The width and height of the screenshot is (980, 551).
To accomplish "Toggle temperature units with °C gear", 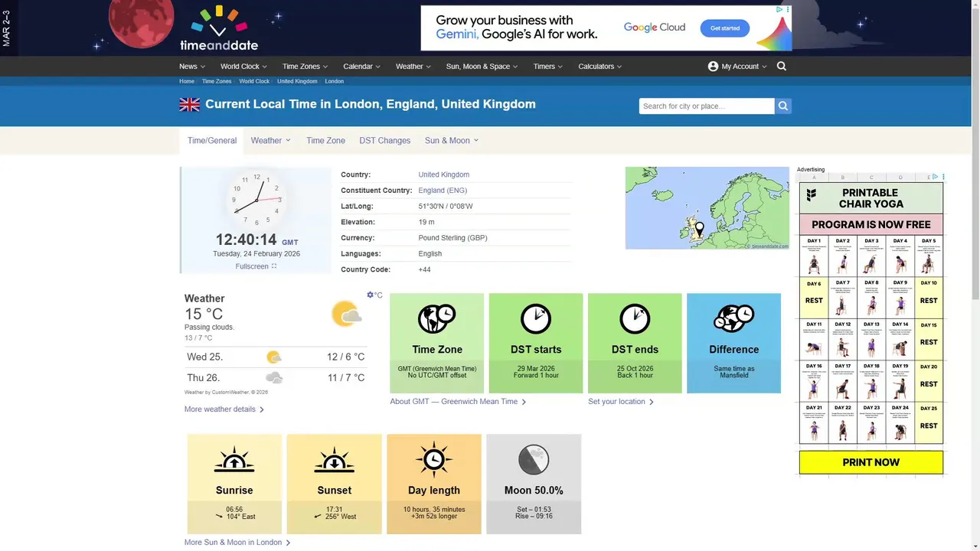I will click(374, 295).
